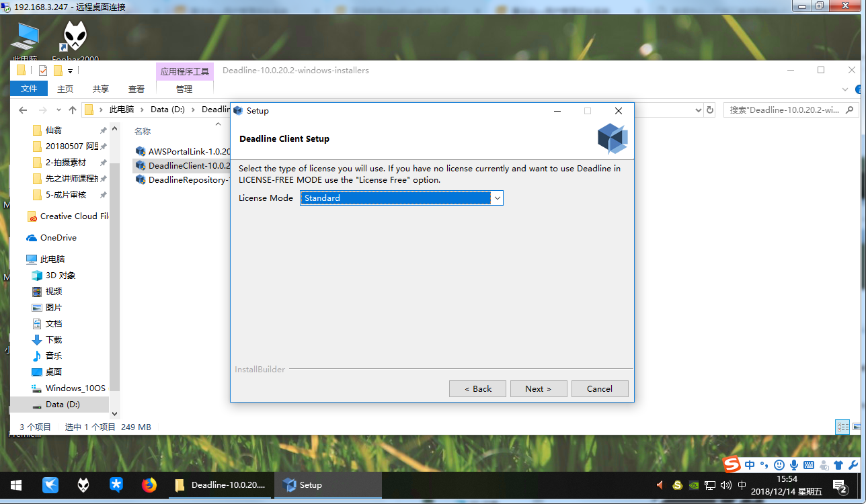Switch Explorer to details view icon
Image resolution: width=866 pixels, height=504 pixels.
point(842,427)
